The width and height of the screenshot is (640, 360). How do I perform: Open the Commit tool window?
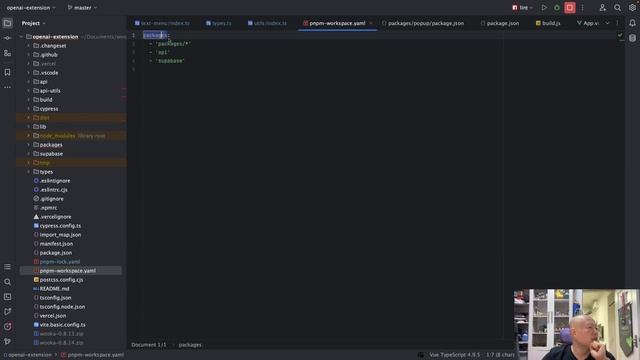click(x=7, y=38)
